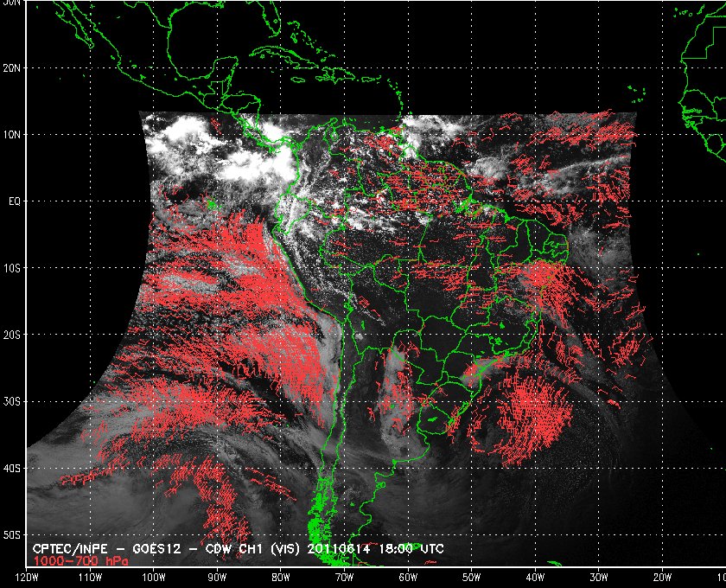
Task: Click the 30W longitude axis label
Action: 599,578
